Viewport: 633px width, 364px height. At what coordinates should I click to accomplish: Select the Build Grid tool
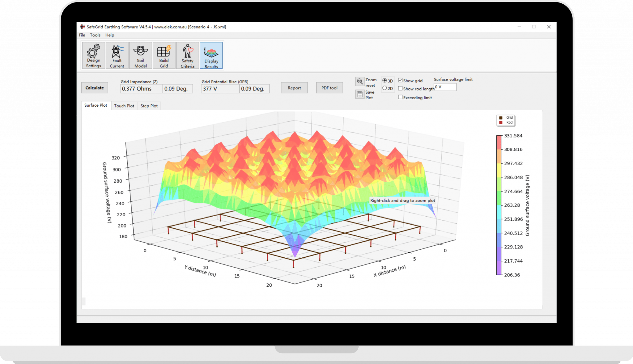[x=164, y=56]
